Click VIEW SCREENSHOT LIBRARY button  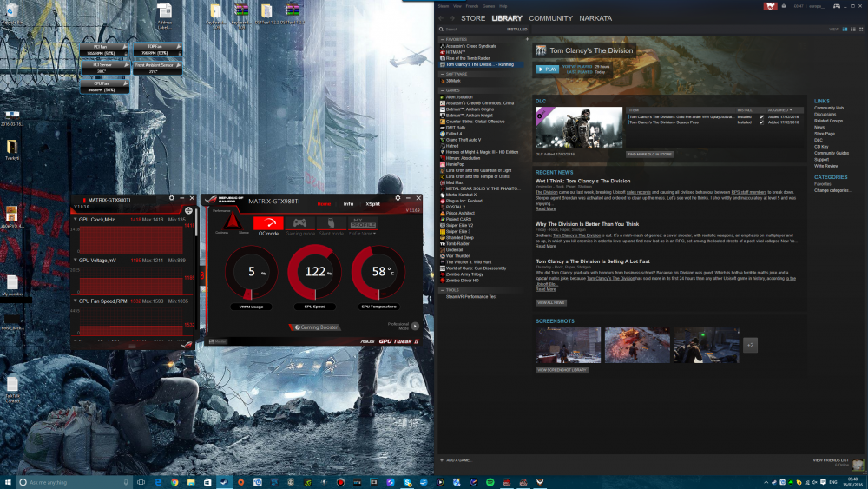(x=562, y=370)
